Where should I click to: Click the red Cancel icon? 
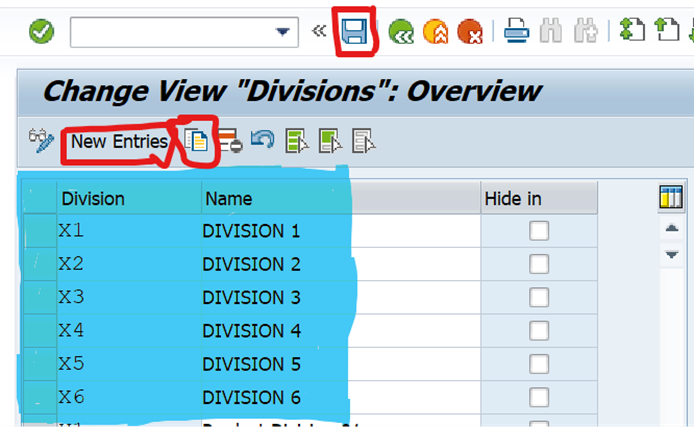pos(469,33)
